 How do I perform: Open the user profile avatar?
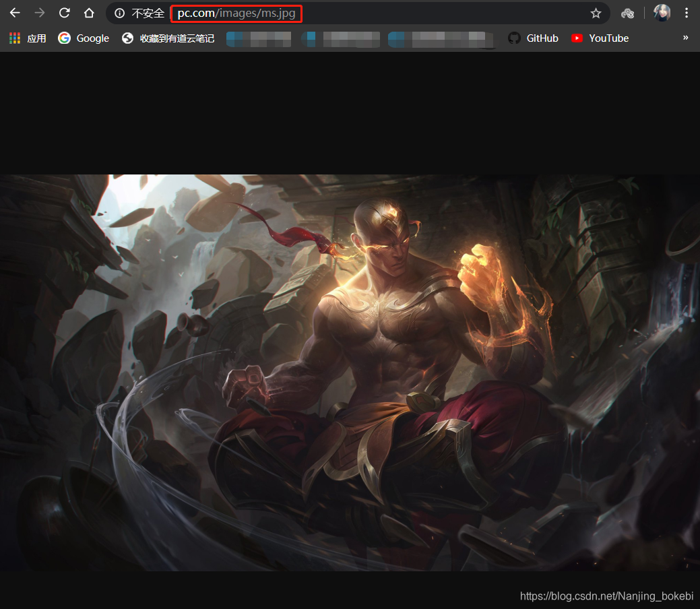(662, 13)
